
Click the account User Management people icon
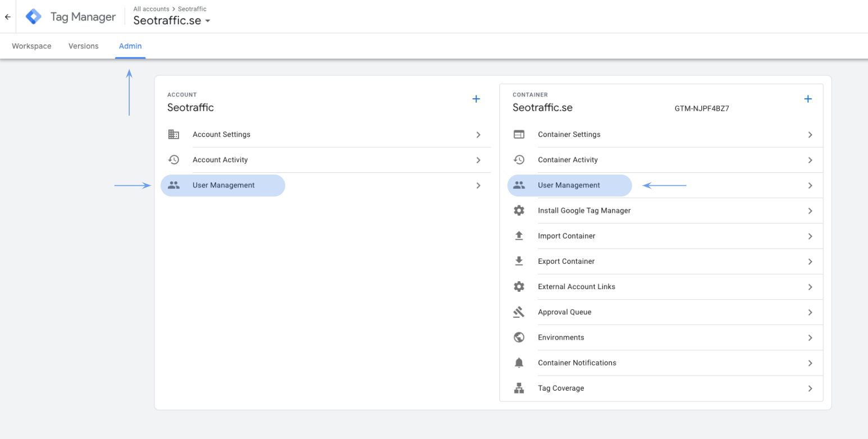173,185
